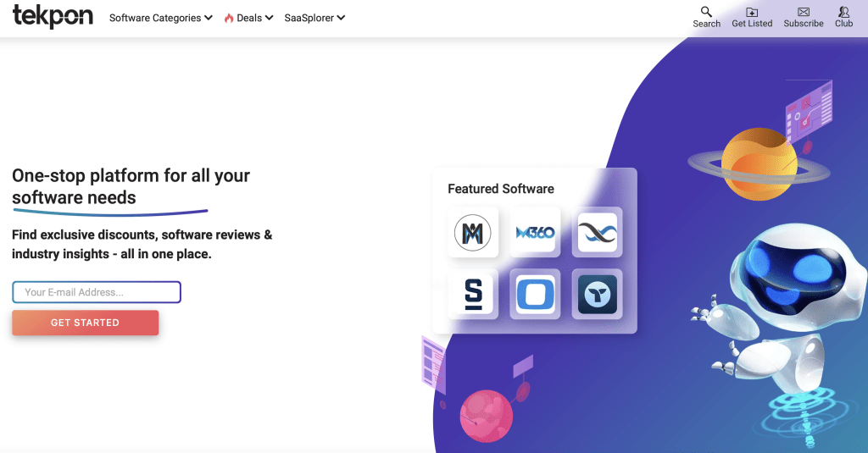Expand the Deals dropdown chevron

269,18
